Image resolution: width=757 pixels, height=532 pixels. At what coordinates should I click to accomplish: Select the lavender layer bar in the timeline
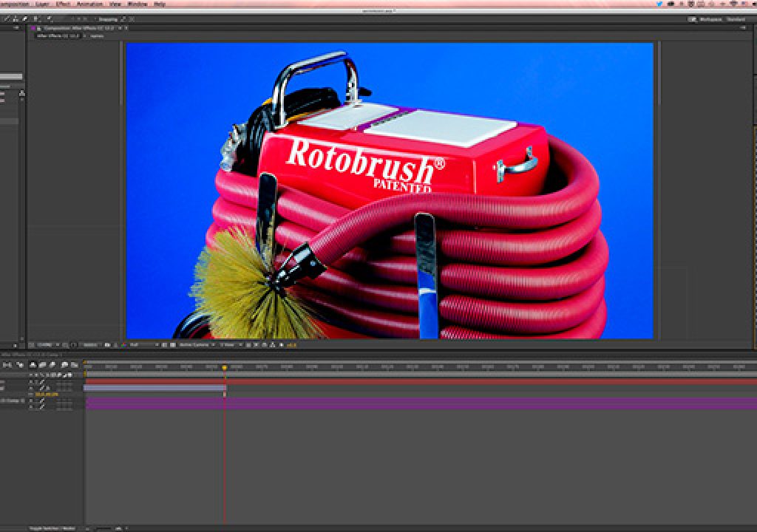pos(155,388)
